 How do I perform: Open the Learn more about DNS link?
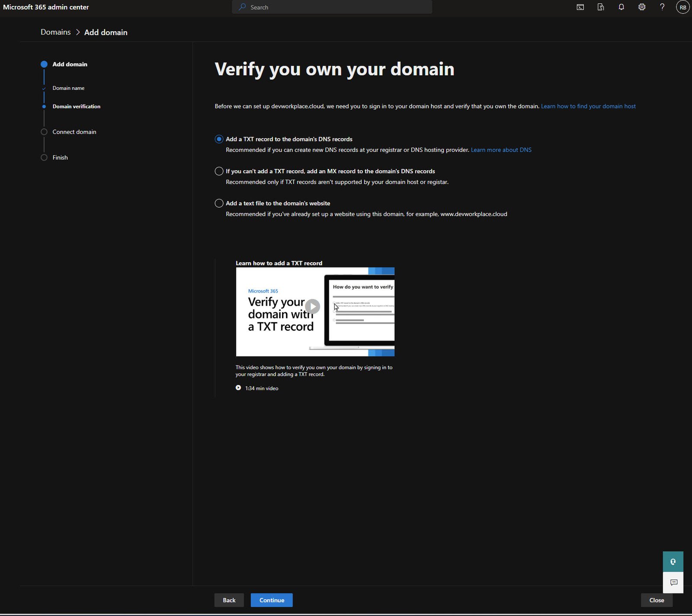501,150
